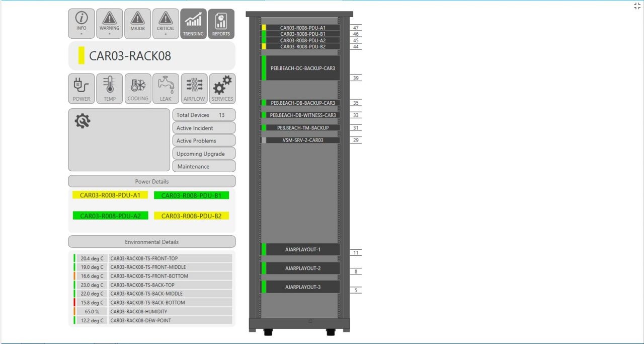Image resolution: width=644 pixels, height=344 pixels.
Task: Select the AIRFLOW icon
Action: (194, 89)
